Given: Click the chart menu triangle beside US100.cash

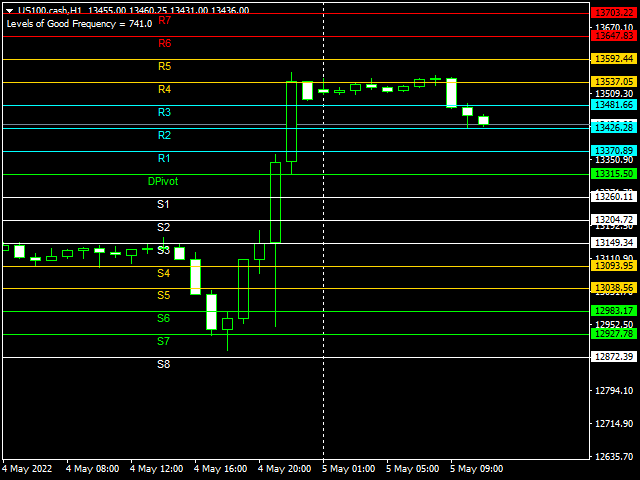Looking at the screenshot, I should [x=9, y=11].
